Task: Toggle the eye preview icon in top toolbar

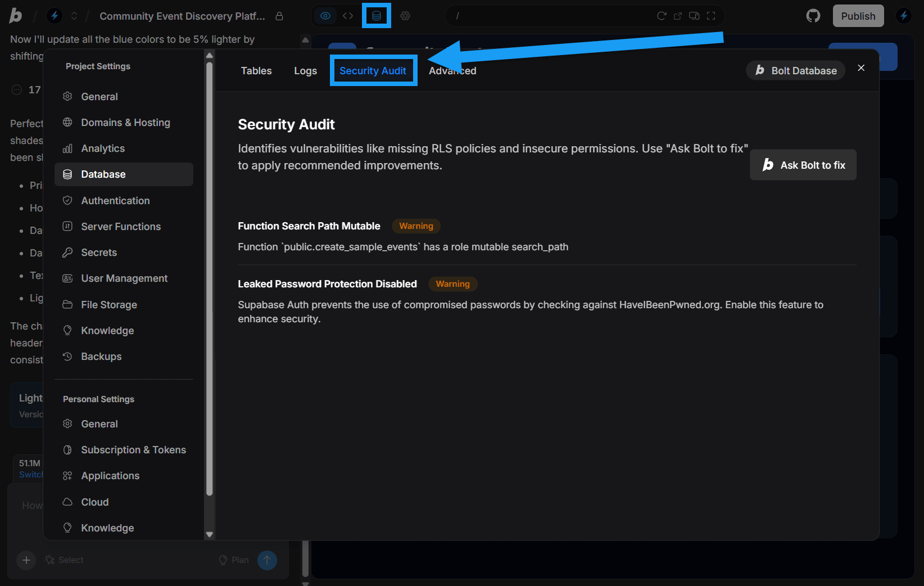Action: [x=325, y=16]
